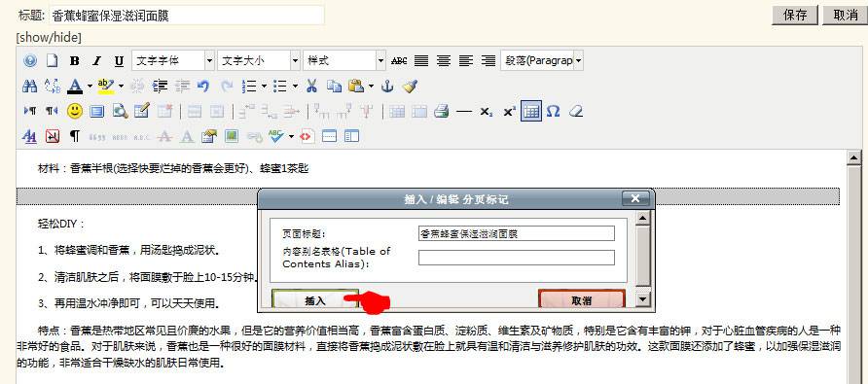Click the find and replace icon
Viewport: 868px width, 384px height.
tap(52, 87)
